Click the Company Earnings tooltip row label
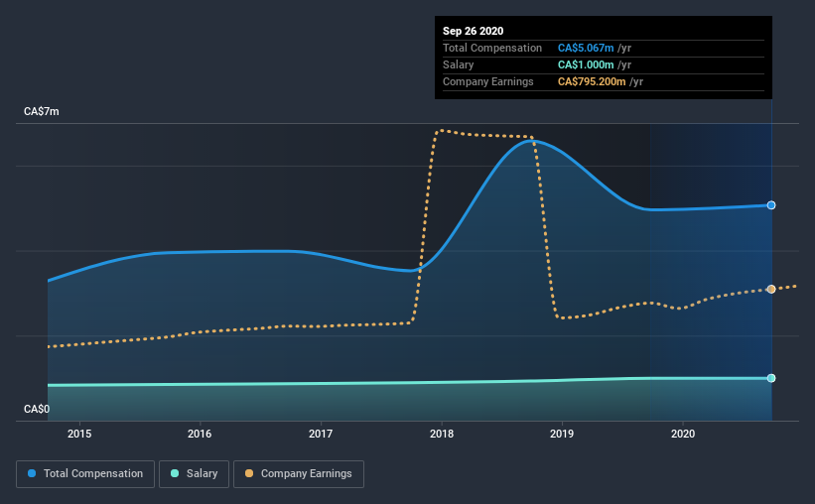 pyautogui.click(x=488, y=81)
